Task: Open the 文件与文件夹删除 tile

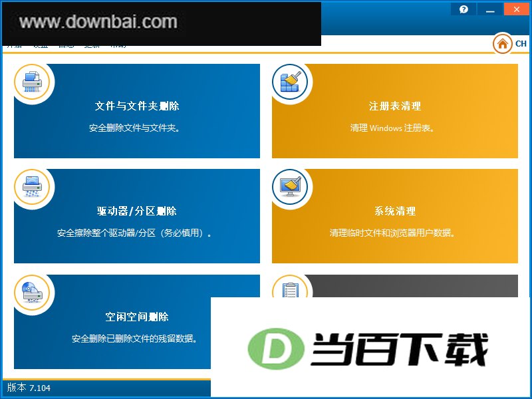Action: (137, 111)
